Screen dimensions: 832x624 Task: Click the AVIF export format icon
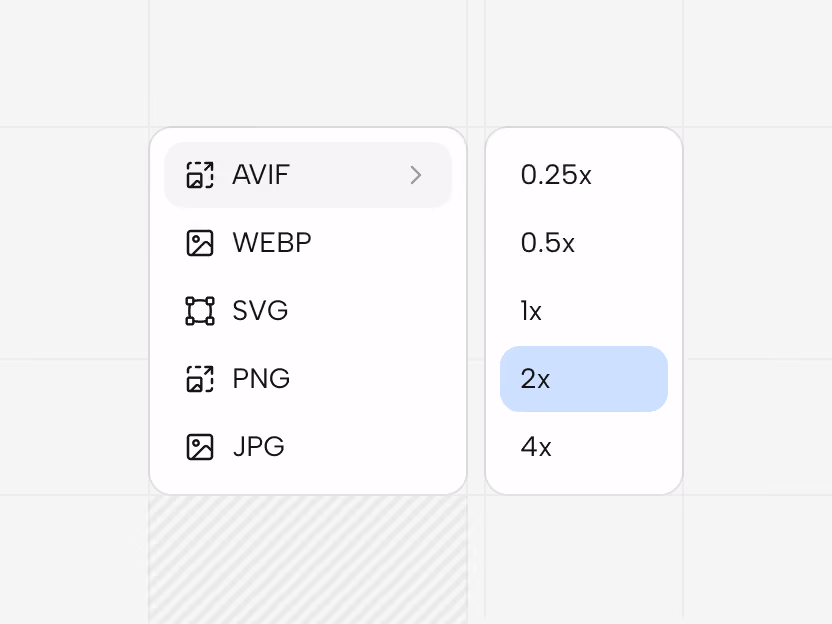[x=200, y=175]
